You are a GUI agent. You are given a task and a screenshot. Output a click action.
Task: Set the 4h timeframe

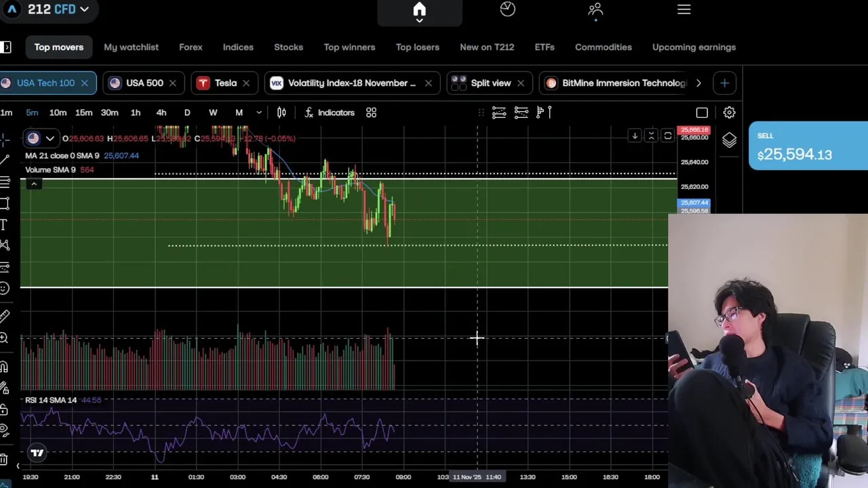point(161,113)
